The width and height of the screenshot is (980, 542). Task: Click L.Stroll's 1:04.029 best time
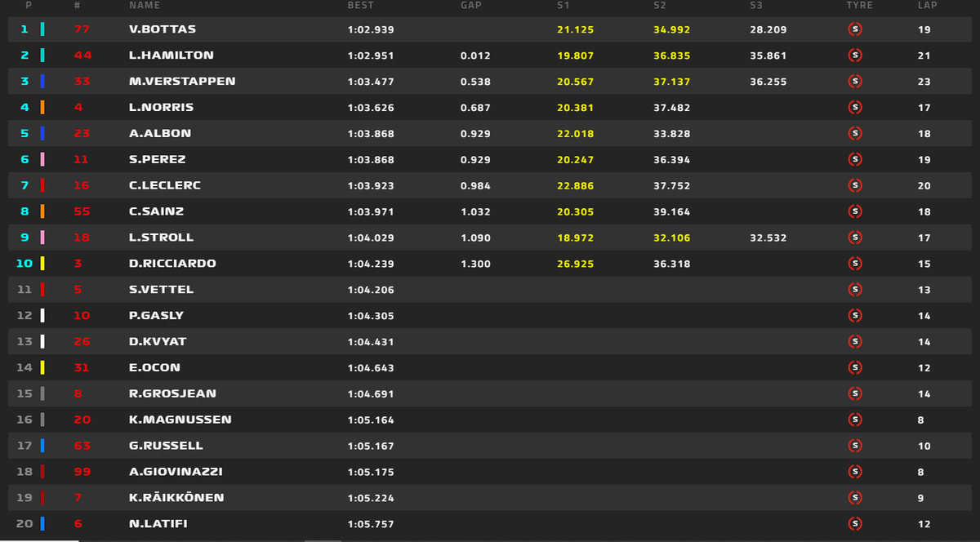coord(371,238)
